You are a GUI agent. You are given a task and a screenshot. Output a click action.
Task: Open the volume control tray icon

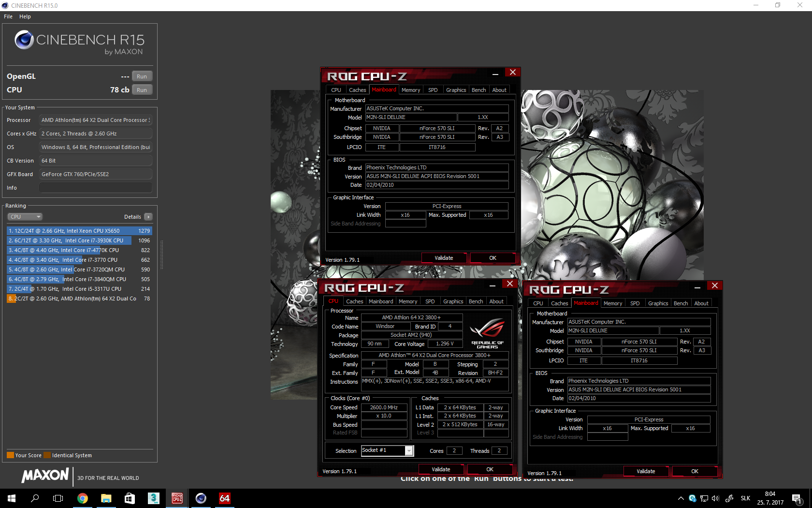715,498
